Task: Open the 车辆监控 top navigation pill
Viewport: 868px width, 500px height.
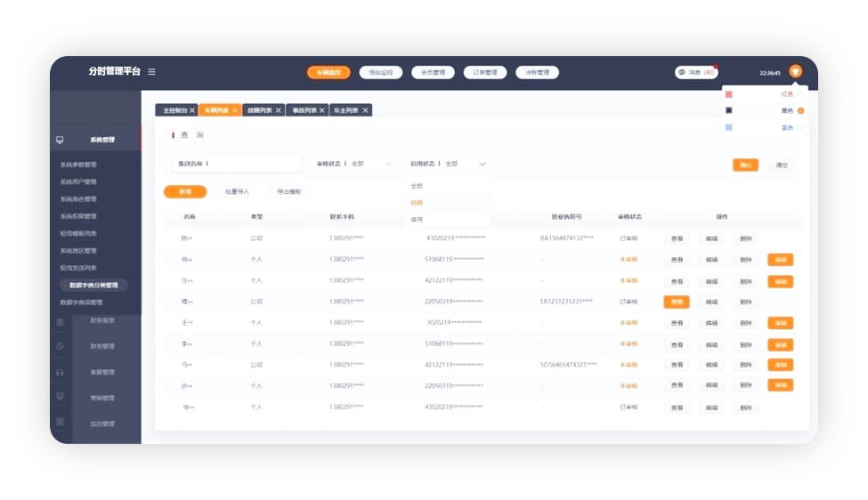Action: 329,72
